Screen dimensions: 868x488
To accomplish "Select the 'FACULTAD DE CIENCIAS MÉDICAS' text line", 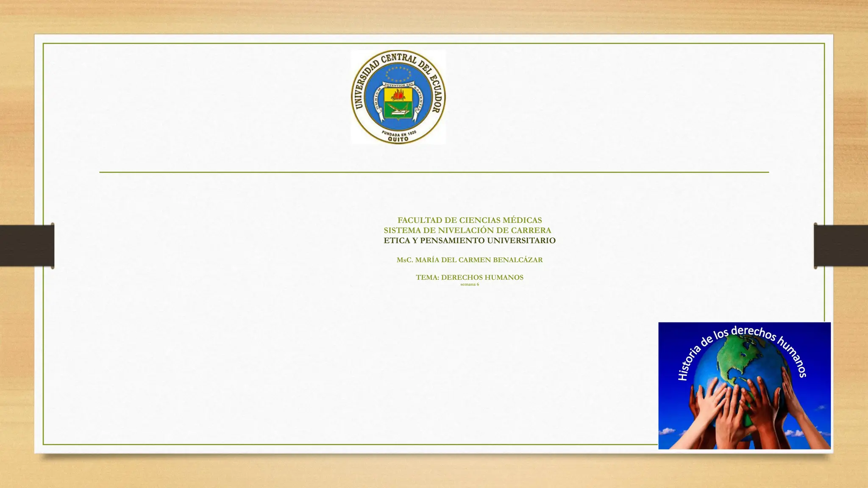I will click(x=469, y=220).
